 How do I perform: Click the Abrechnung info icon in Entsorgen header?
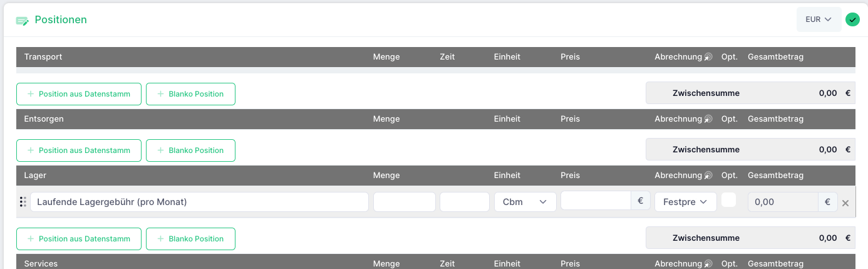pyautogui.click(x=708, y=119)
